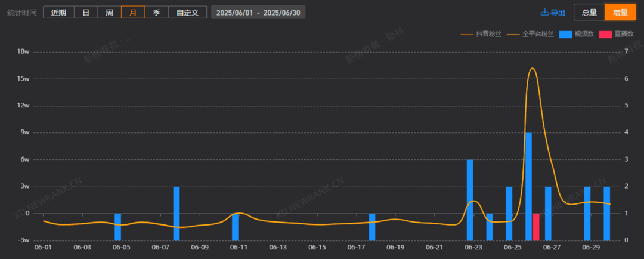Click the tallest blue bar at 06-26
Image resolution: width=644 pixels, height=259 pixels.
(528, 187)
